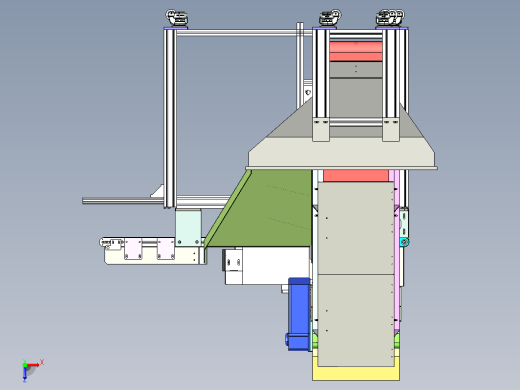
Task: Select the mint-colored mounting block under the frame
Action: [x=188, y=228]
